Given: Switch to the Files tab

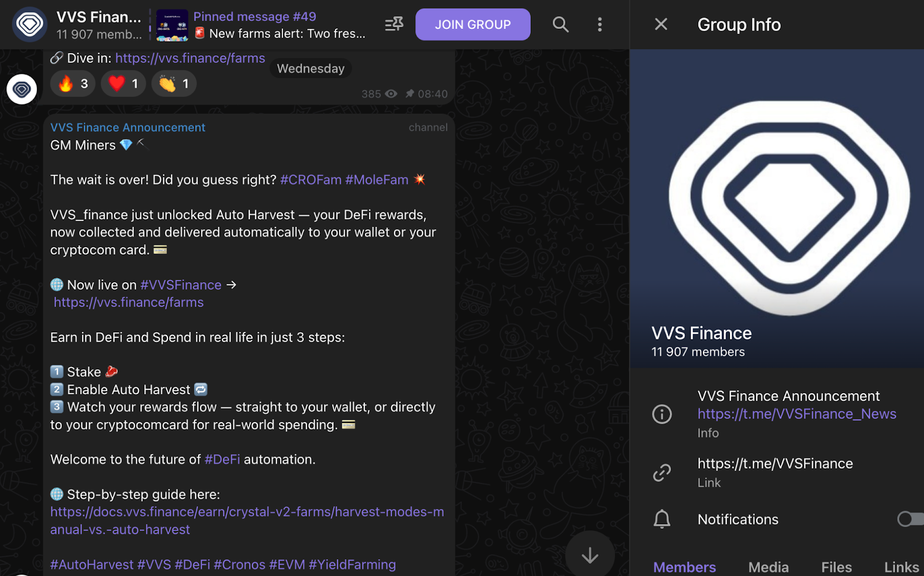Looking at the screenshot, I should click(836, 567).
